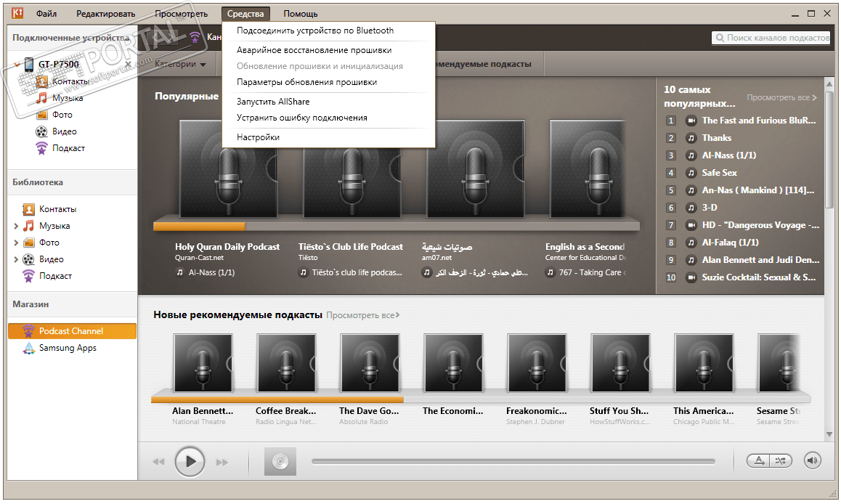Select Устранить ошибку подключения

click(302, 118)
